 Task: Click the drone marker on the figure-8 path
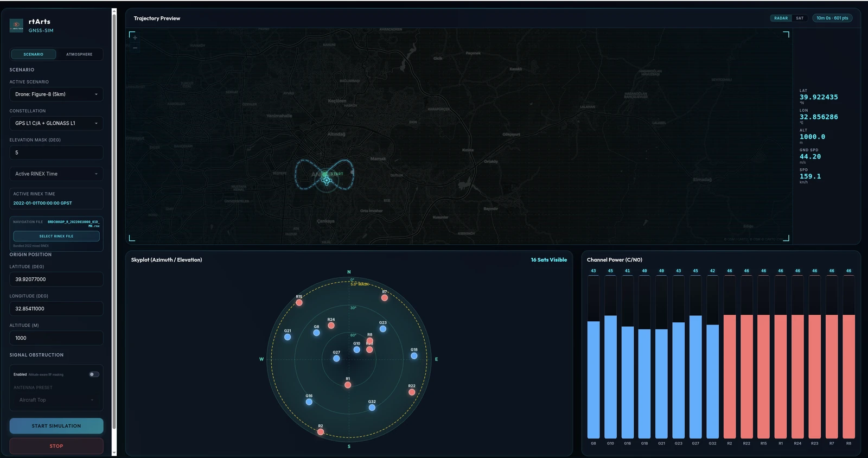point(327,181)
